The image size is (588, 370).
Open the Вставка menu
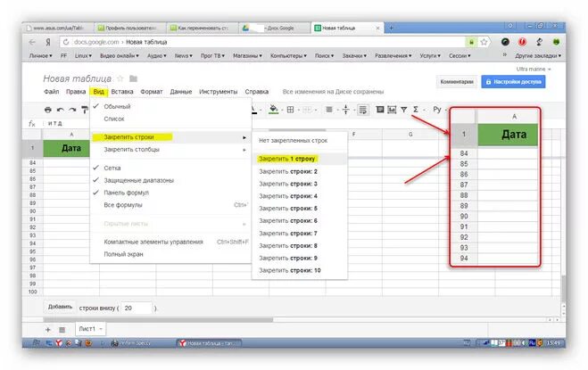click(x=122, y=92)
